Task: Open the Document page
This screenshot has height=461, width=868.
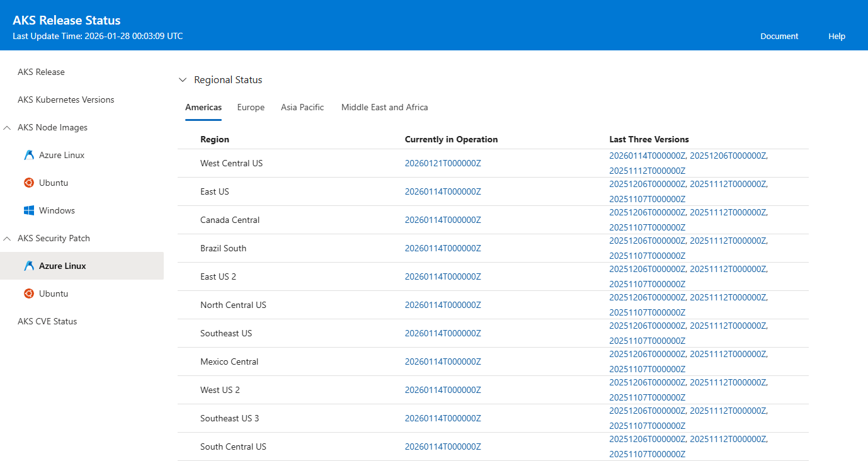Action: pyautogui.click(x=779, y=36)
